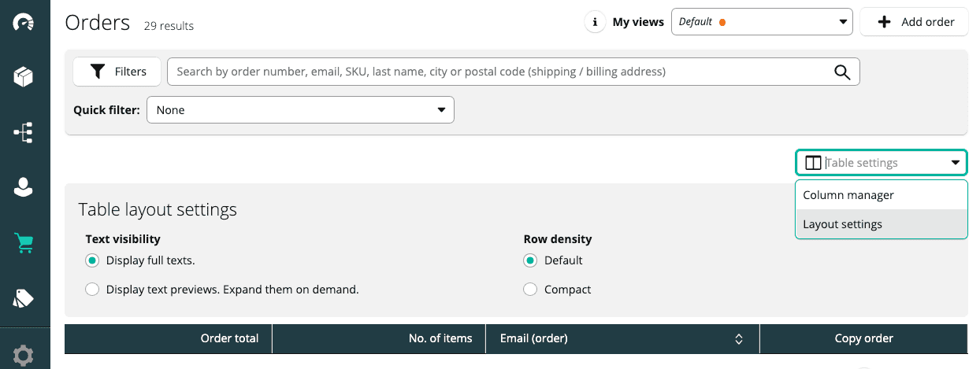Viewport: 980px width, 369px height.
Task: Open the price tags icon in sidebar
Action: 23,298
